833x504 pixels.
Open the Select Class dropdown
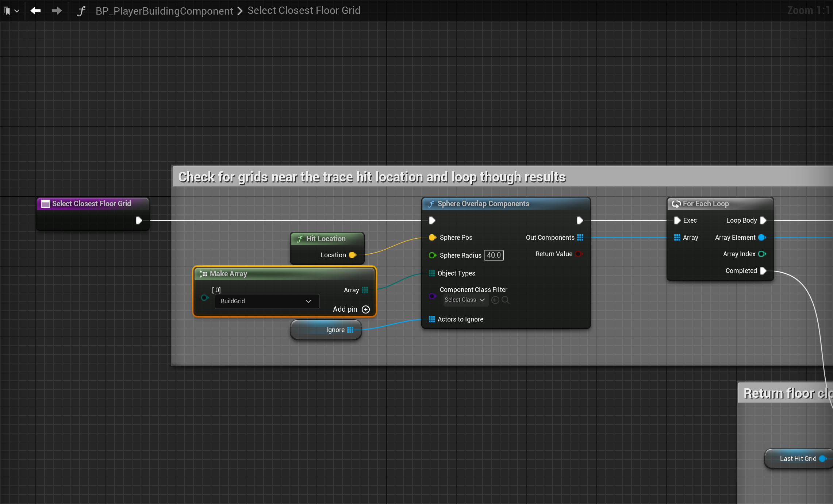[464, 300]
